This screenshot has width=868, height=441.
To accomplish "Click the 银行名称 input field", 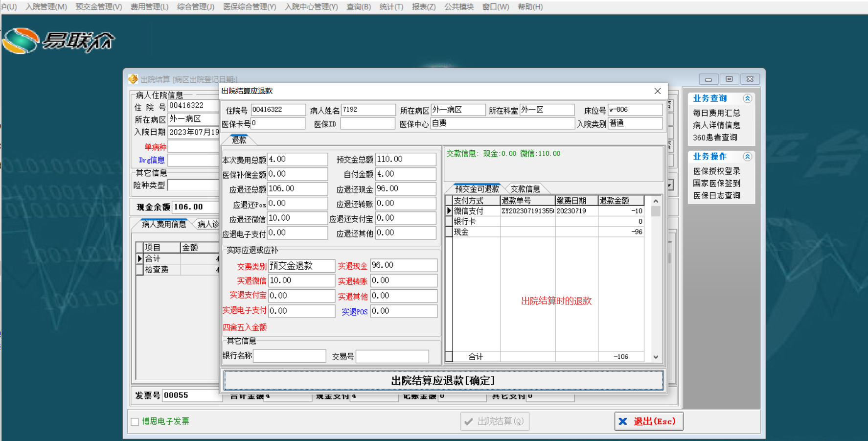I will click(290, 356).
